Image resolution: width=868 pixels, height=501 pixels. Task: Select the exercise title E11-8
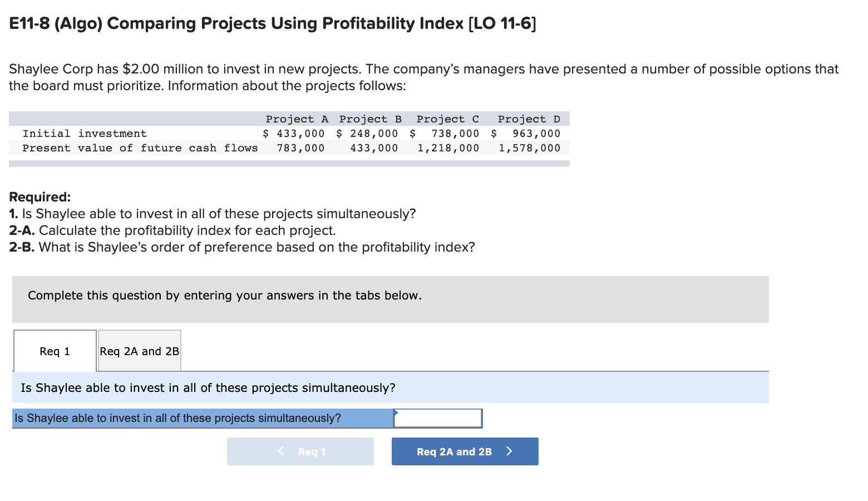tap(272, 23)
